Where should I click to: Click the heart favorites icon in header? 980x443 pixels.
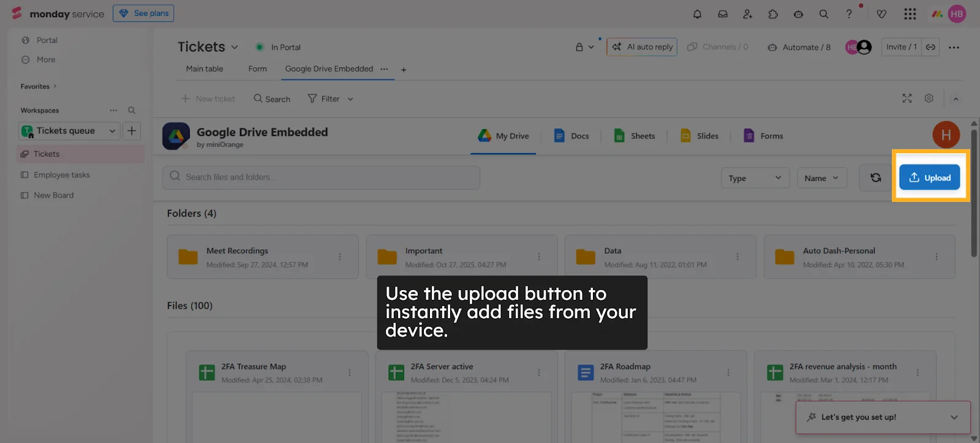[x=881, y=13]
